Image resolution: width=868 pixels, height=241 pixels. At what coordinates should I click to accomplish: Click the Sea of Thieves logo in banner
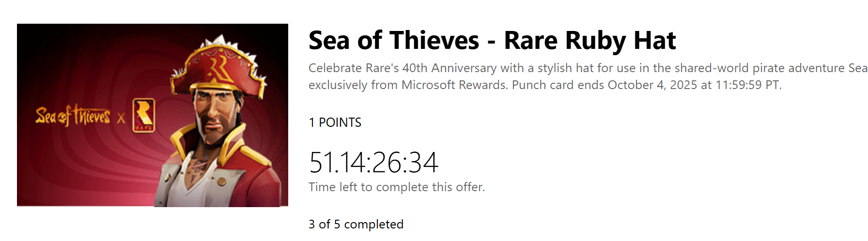click(x=73, y=116)
